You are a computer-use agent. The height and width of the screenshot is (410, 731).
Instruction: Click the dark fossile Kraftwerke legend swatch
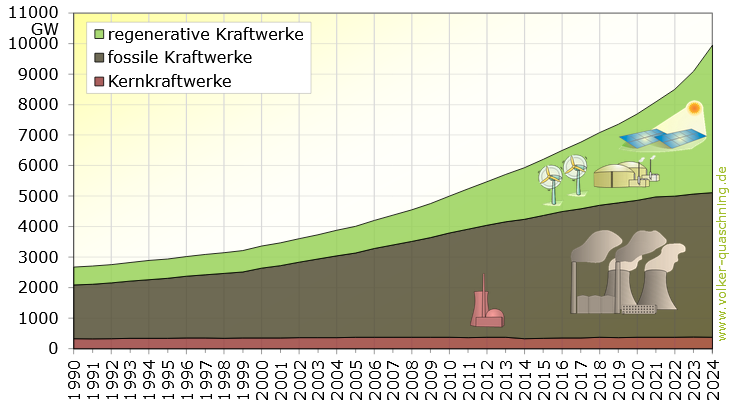click(98, 58)
